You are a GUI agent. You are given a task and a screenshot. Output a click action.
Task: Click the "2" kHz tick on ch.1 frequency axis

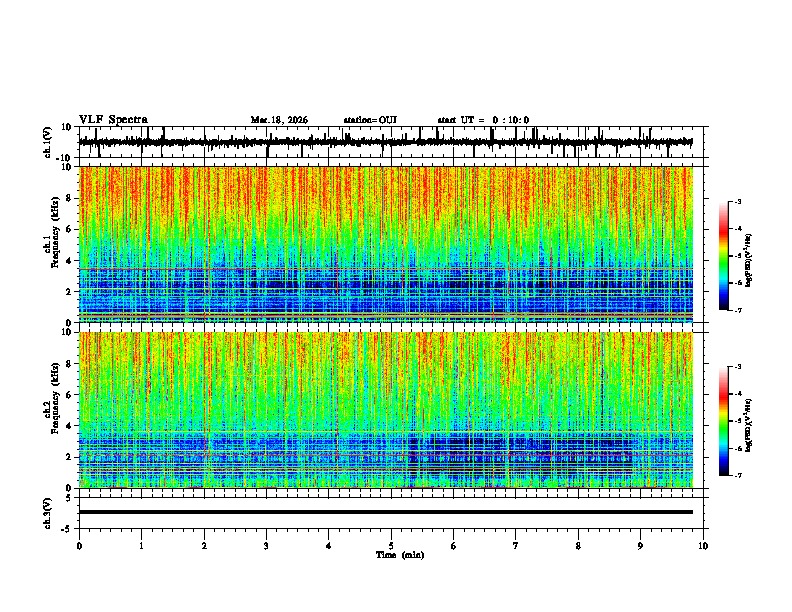[x=70, y=292]
